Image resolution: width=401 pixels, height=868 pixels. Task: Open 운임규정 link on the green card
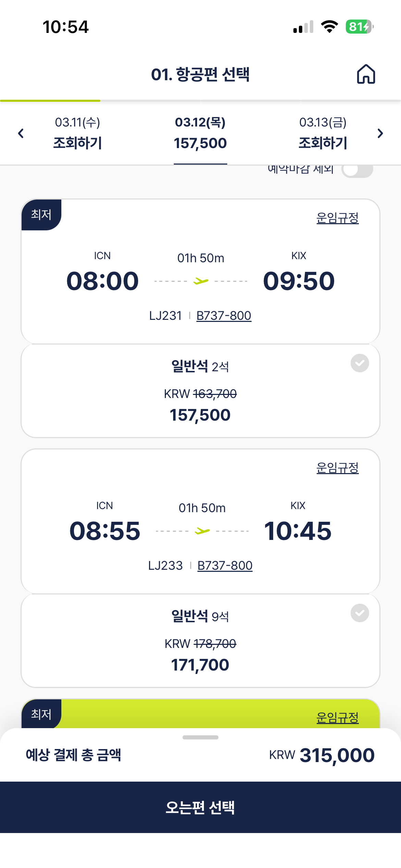[337, 718]
